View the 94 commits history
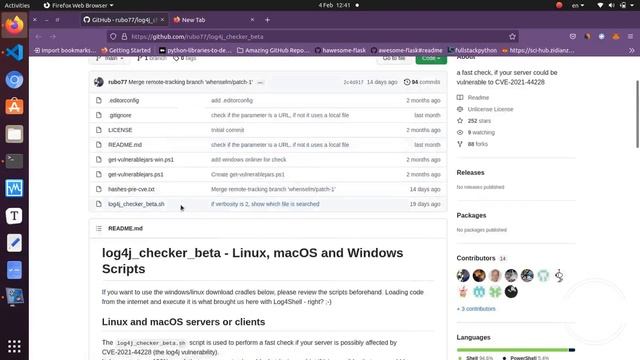Screen dimensions: 640x360 pos(422,82)
